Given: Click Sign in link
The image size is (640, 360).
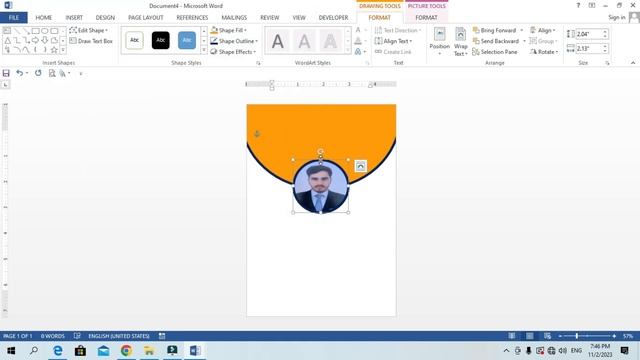Looking at the screenshot, I should pyautogui.click(x=616, y=18).
